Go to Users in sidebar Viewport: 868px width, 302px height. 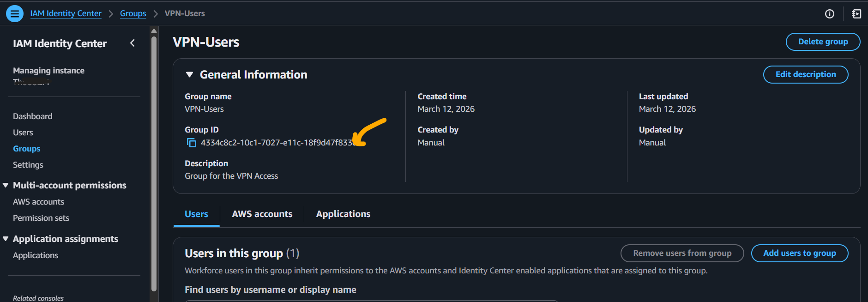coord(23,133)
